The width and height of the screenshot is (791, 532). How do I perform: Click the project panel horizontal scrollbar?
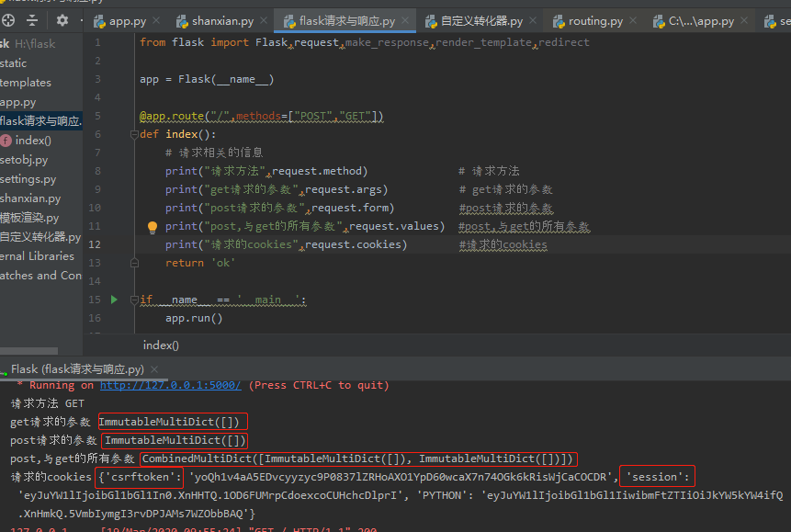coord(28,351)
